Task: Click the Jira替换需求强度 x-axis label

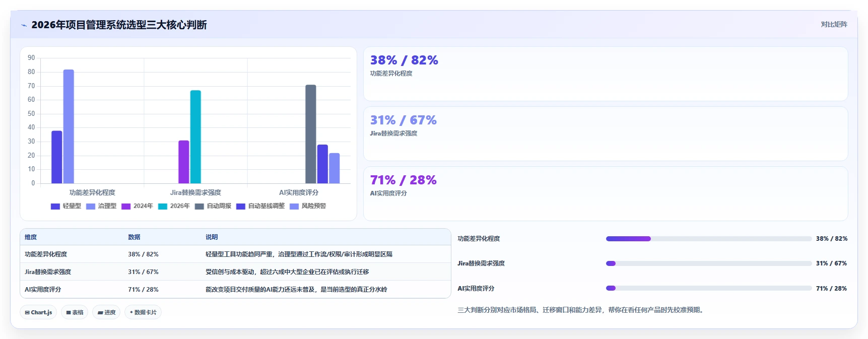Action: [195, 192]
